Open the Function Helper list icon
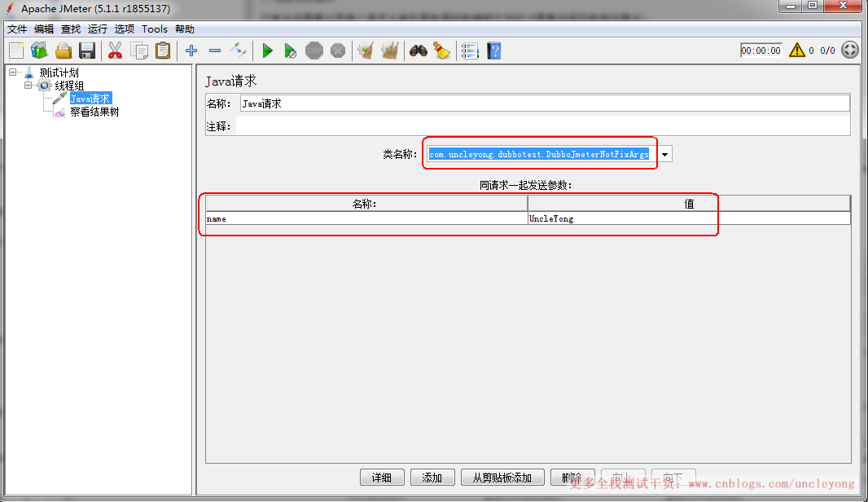Viewport: 868px width, 502px height. click(470, 51)
